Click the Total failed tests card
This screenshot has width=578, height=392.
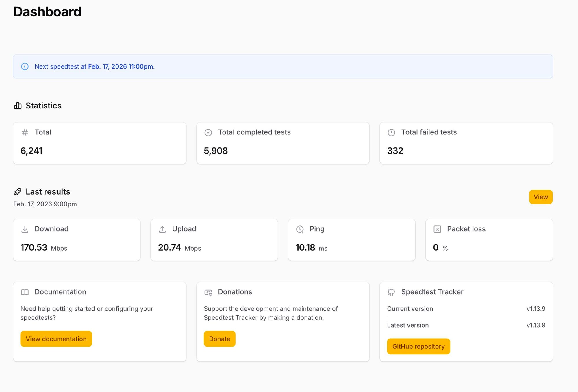tap(466, 143)
